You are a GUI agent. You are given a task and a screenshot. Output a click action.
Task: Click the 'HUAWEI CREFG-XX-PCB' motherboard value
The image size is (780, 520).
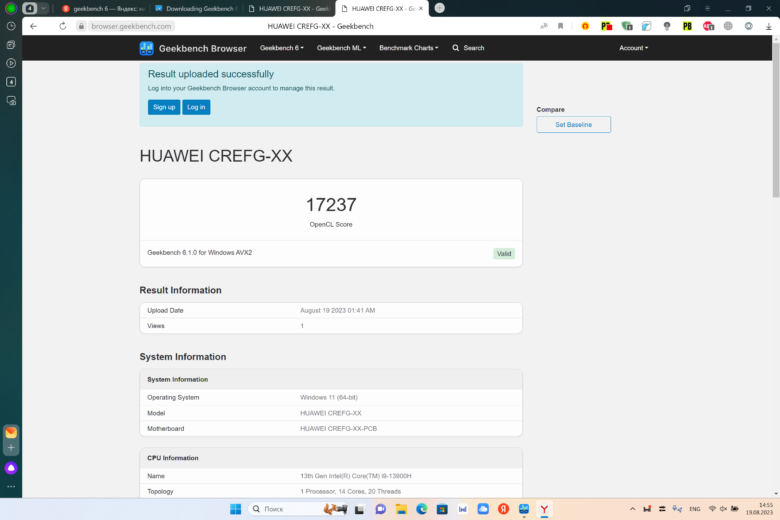point(338,428)
